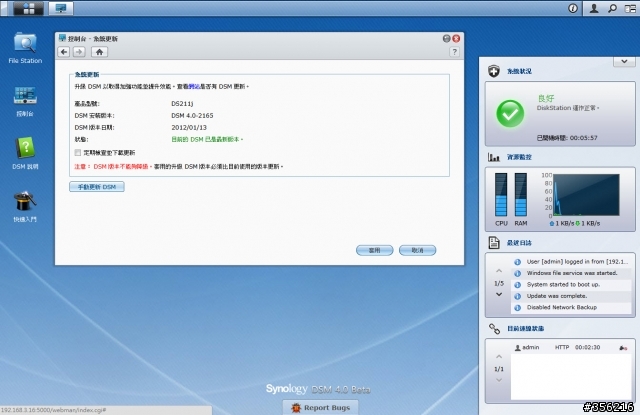Viewport: 640px width, 415px height.
Task: Go to next page of recent logs
Action: 499,295
